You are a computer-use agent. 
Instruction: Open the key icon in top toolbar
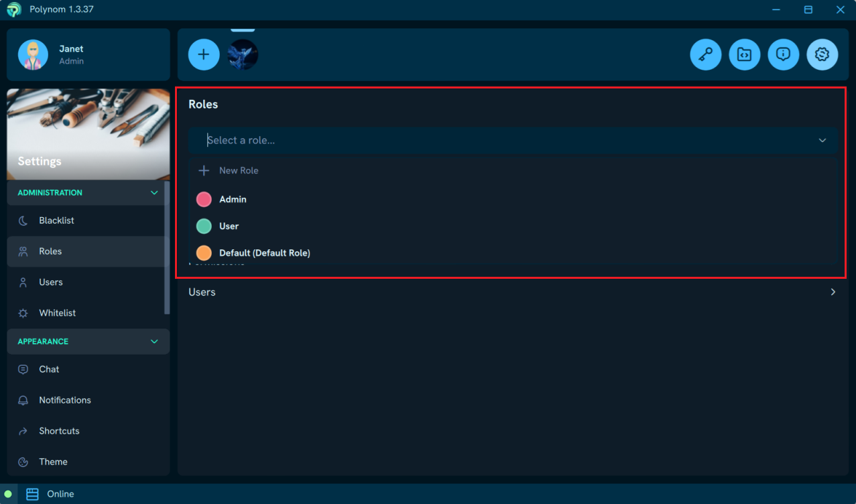coord(705,54)
